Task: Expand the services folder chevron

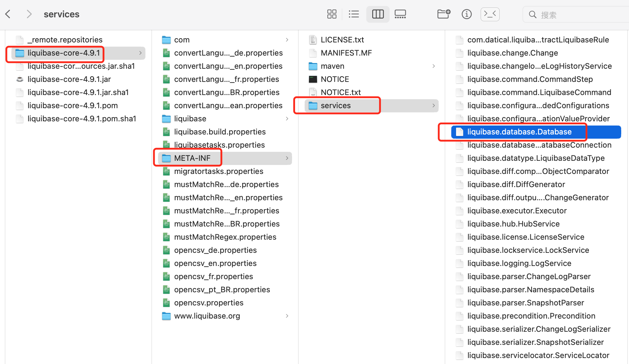Action: [x=433, y=105]
